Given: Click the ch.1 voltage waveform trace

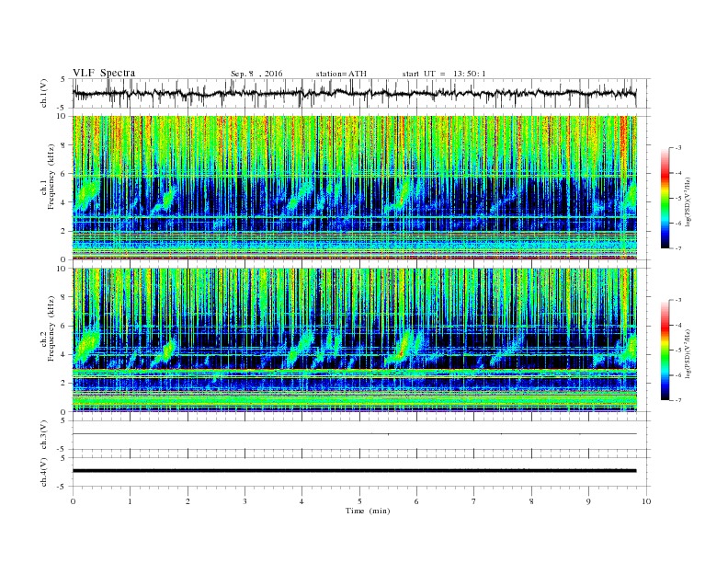Looking at the screenshot, I should [x=354, y=93].
